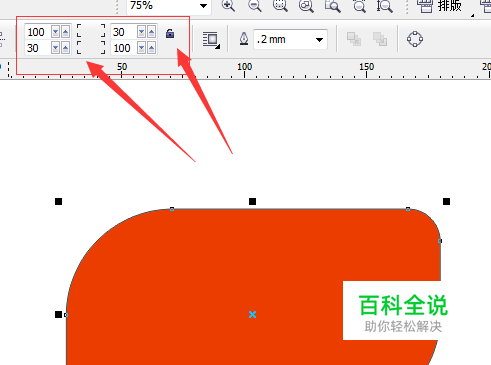Click the Convert to Curves icon
This screenshot has width=491, height=365.
[415, 39]
